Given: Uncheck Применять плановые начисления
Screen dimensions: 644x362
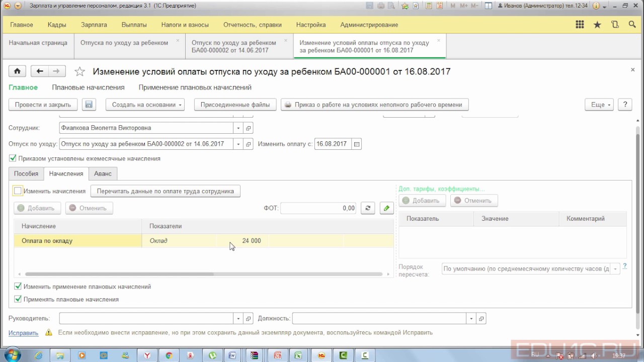Looking at the screenshot, I should coord(18,299).
